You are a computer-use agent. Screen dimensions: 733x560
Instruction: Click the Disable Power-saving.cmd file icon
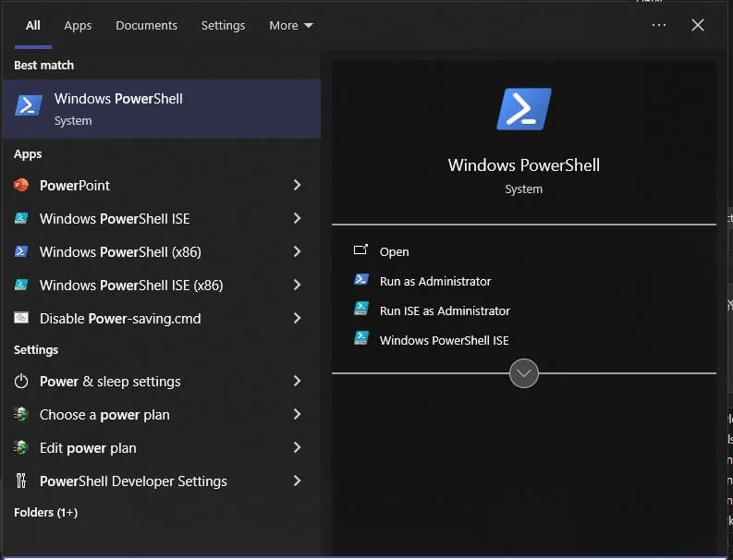[21, 318]
